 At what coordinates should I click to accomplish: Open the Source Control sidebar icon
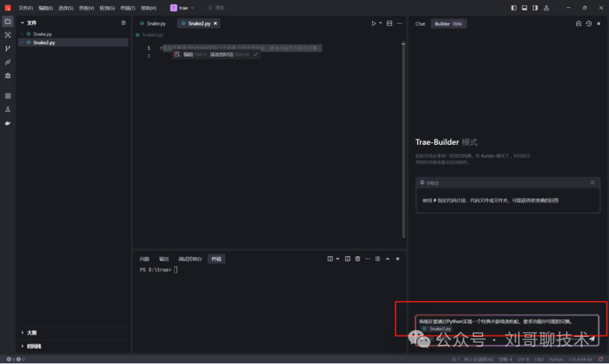[x=8, y=48]
